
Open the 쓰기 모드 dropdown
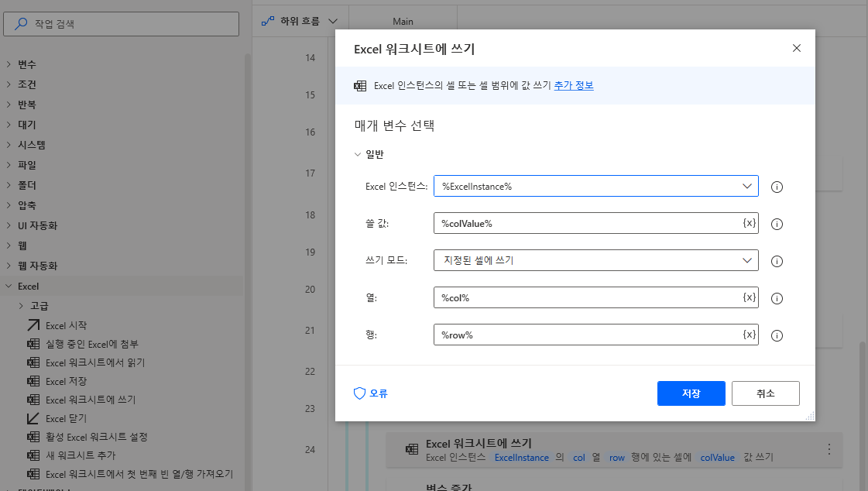click(746, 260)
